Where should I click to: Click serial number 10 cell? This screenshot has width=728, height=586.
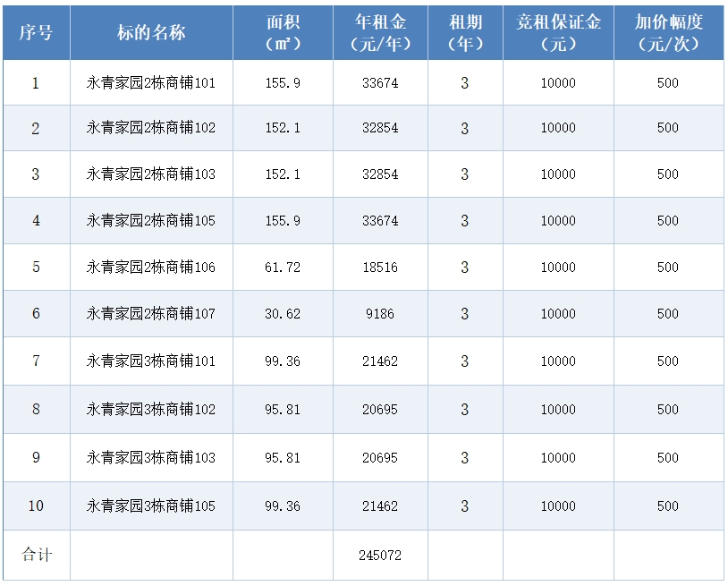pyautogui.click(x=36, y=506)
